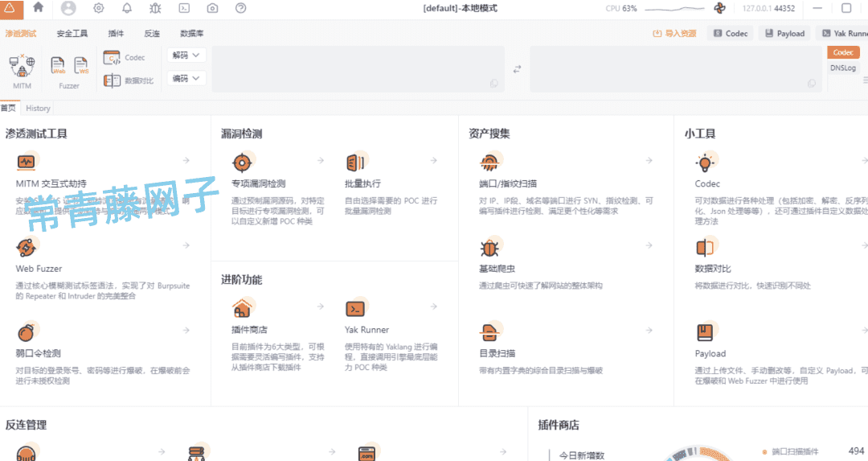Image resolution: width=868 pixels, height=461 pixels.
Task: Copy icon in codec input box
Action: [493, 83]
